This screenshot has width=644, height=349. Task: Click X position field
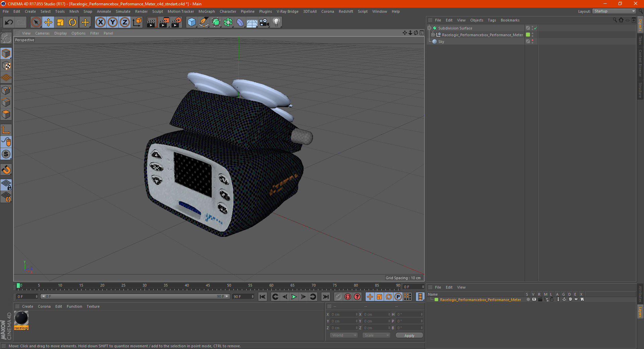coord(344,314)
